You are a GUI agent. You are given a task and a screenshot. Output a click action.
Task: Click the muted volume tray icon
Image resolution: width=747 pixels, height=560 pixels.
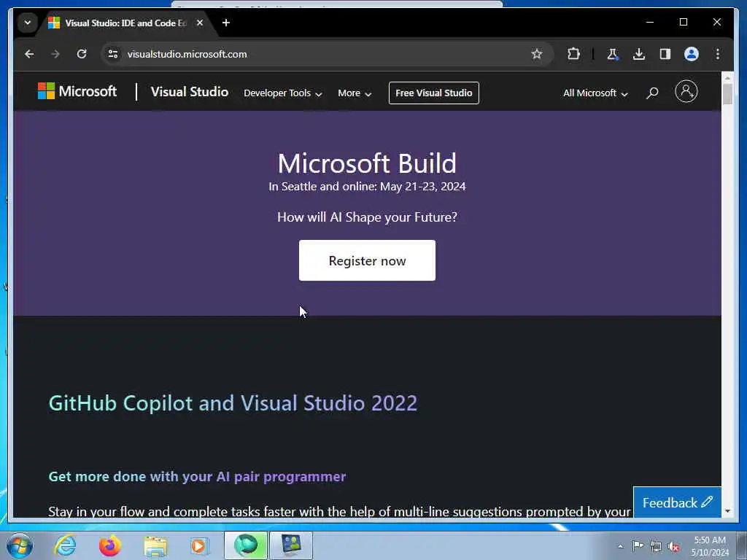click(673, 547)
